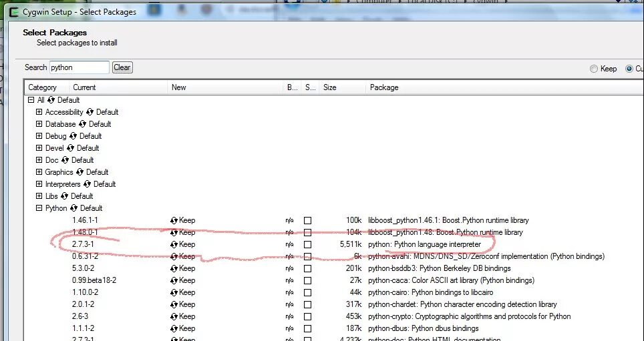Click python-chardet package description text

[462, 304]
